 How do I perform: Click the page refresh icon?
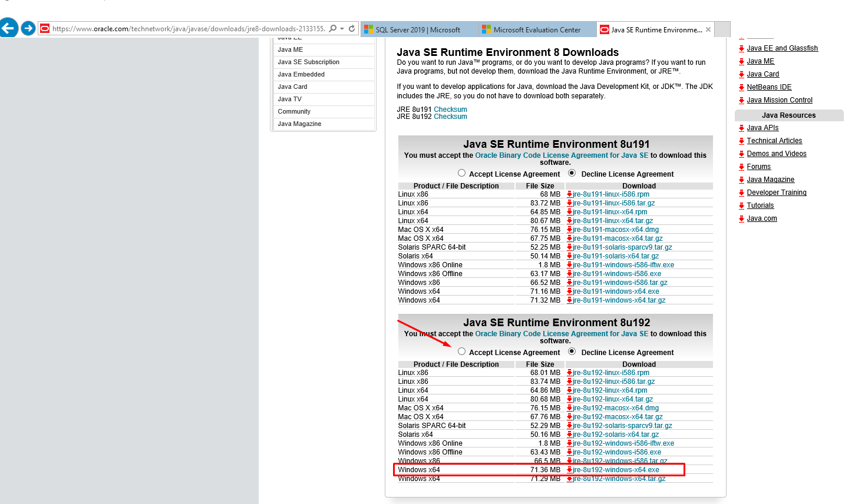pos(352,28)
